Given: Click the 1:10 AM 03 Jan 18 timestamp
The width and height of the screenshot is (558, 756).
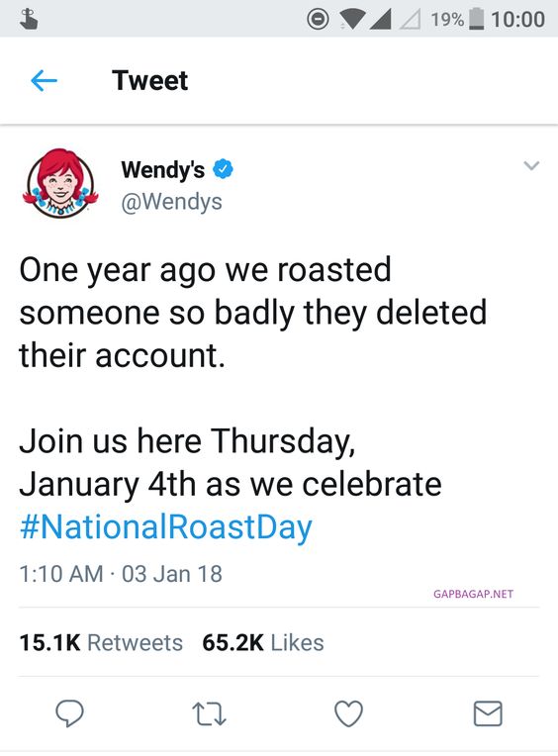Looking at the screenshot, I should 121,574.
